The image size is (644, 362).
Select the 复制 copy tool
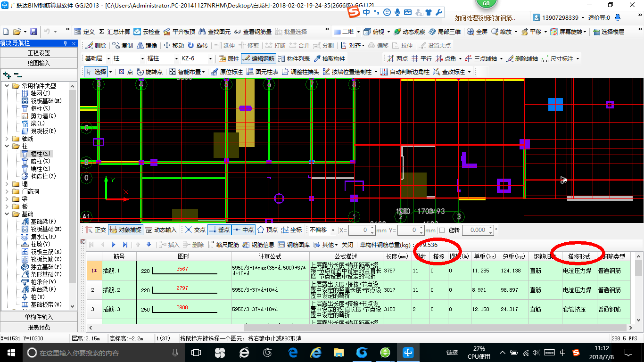click(123, 45)
